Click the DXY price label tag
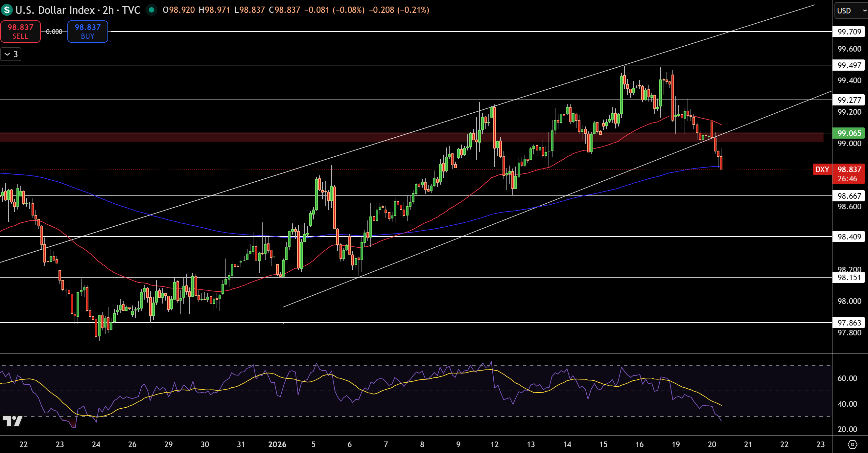 (x=822, y=170)
